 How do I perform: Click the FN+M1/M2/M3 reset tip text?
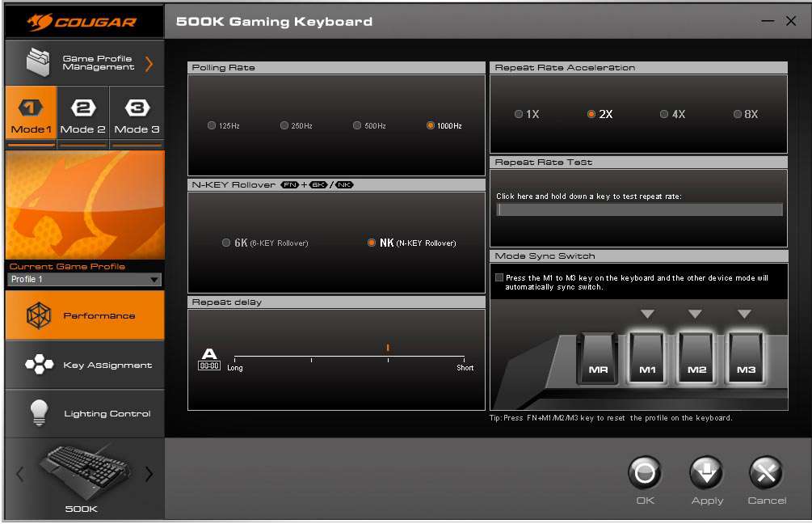611,418
